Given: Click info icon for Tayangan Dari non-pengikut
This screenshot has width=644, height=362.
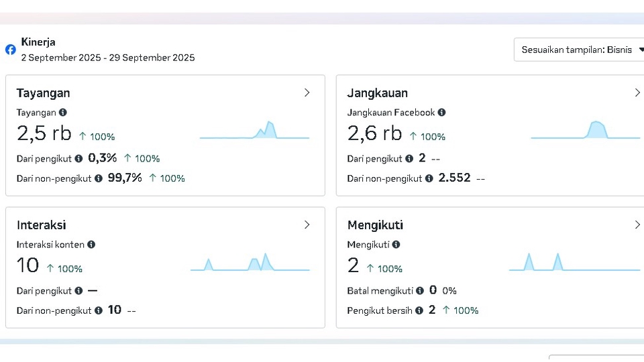Looking at the screenshot, I should 99,178.
